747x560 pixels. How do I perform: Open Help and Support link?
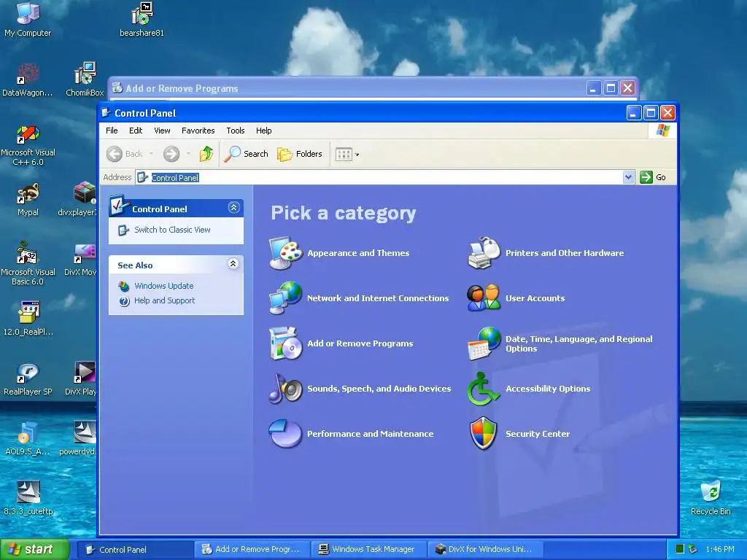tap(164, 300)
